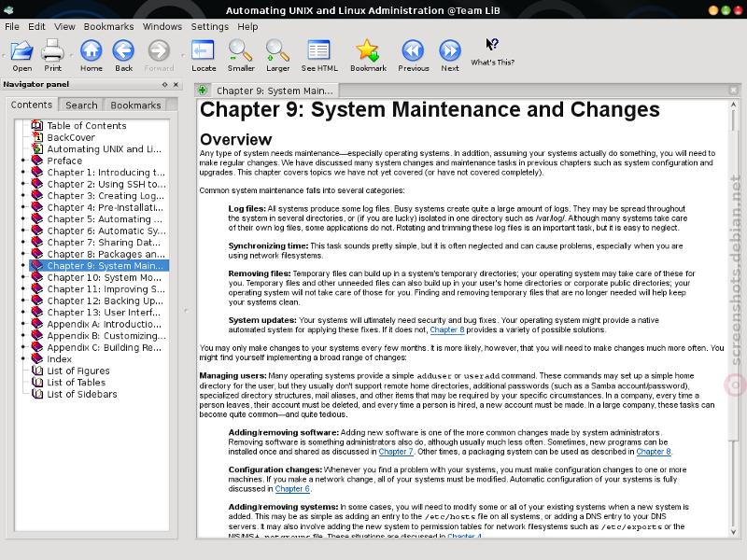This screenshot has height=560, width=747.
Task: Make text Smaller with magnifier icon
Action: click(x=241, y=50)
